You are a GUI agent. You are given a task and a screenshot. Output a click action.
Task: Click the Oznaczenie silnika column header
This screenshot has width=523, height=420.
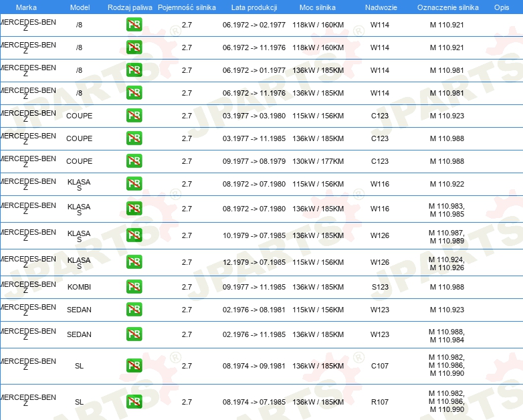[x=448, y=7]
